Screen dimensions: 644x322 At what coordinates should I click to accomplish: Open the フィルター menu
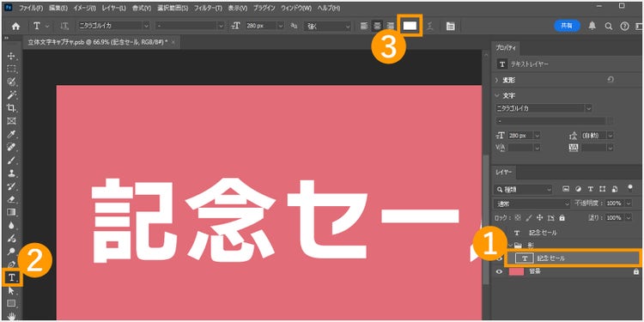pos(208,8)
